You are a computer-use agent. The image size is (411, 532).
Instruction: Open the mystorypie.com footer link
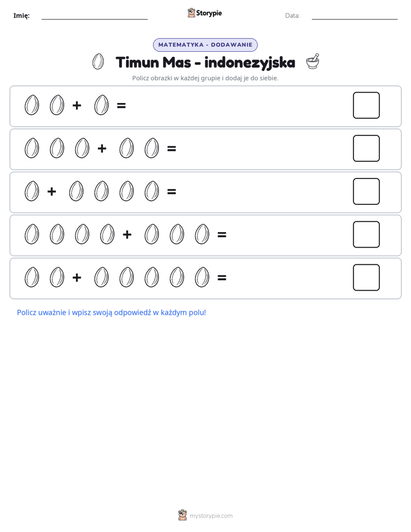pyautogui.click(x=211, y=516)
